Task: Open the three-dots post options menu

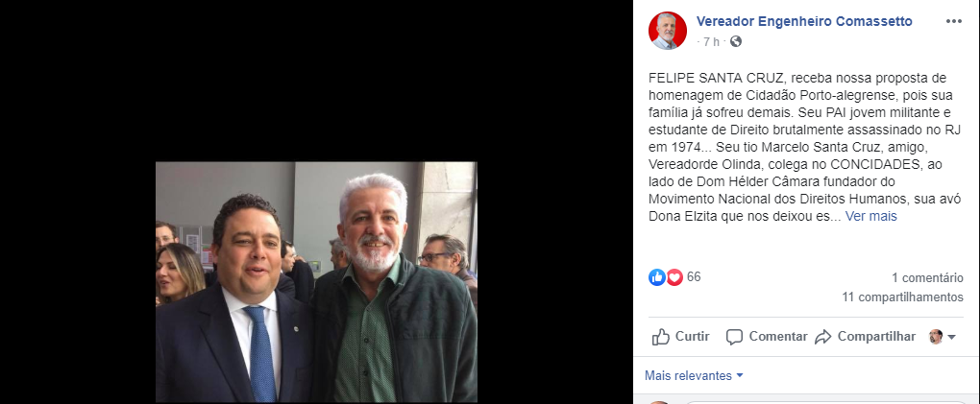Action: tap(954, 22)
